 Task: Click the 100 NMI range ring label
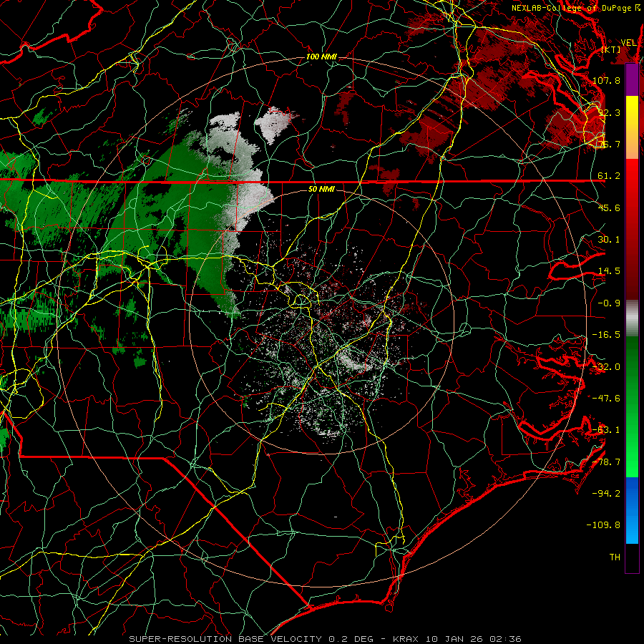click(x=321, y=57)
